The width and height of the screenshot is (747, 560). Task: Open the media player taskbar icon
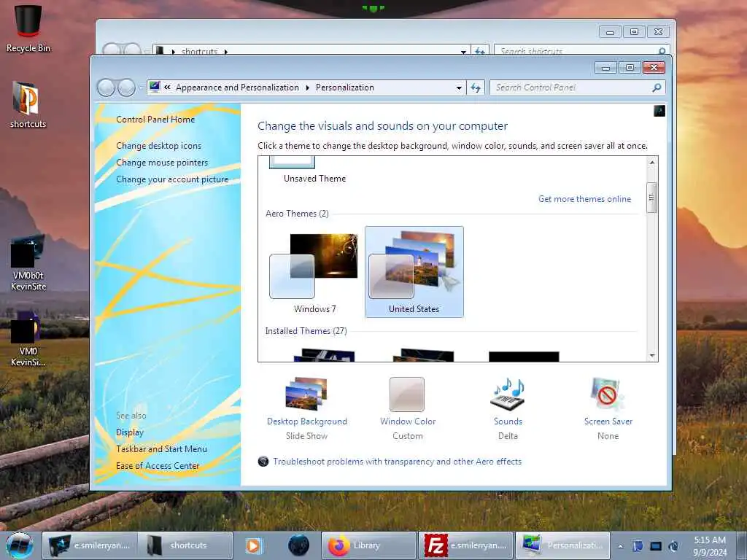[x=253, y=545]
